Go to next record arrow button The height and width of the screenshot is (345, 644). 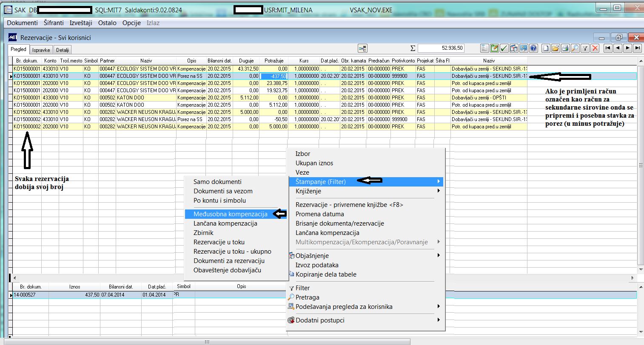[627, 48]
